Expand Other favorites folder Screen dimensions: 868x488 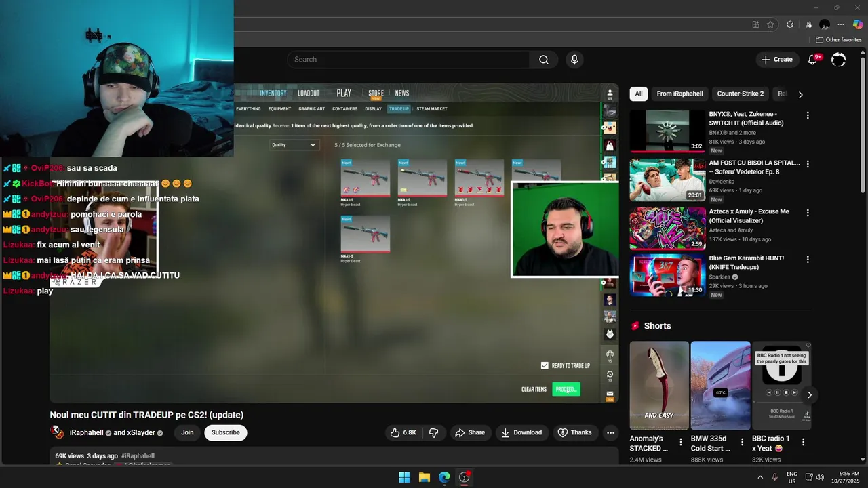pyautogui.click(x=839, y=40)
